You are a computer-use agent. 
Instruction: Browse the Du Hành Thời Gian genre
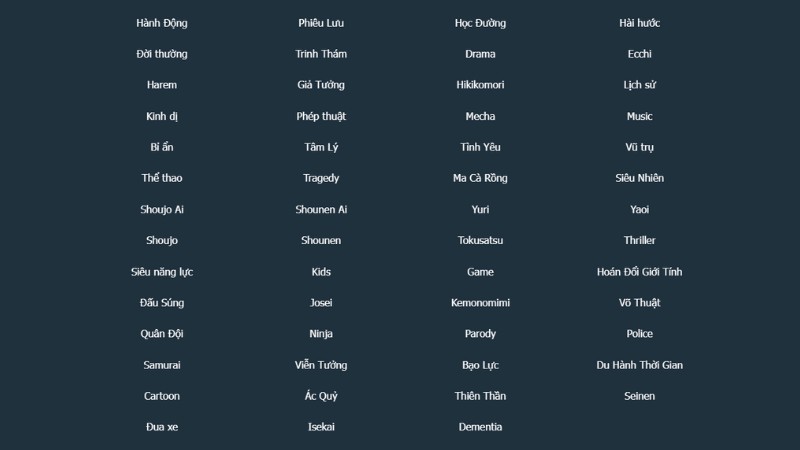coord(640,365)
